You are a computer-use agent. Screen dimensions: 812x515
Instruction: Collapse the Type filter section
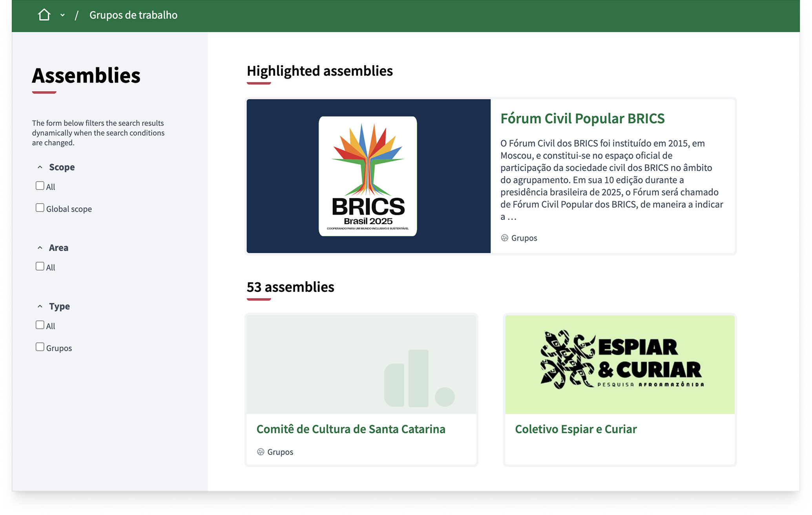[x=40, y=306]
